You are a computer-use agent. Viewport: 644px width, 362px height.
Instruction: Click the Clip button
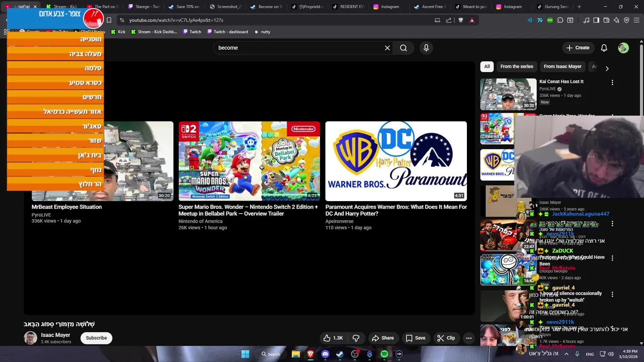tap(446, 338)
